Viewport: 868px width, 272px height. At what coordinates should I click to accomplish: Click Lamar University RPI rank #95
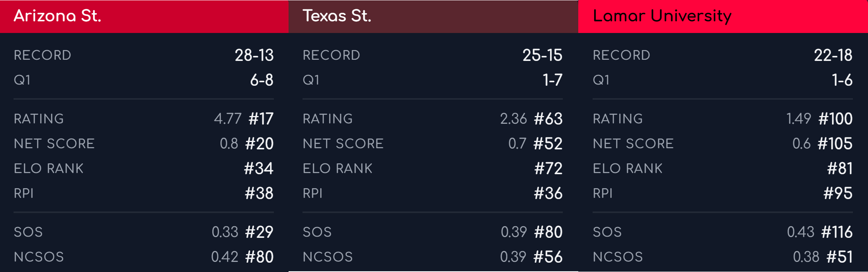[x=838, y=193]
